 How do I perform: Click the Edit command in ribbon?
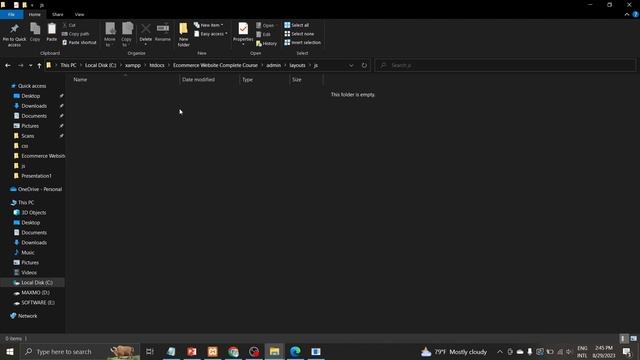[264, 34]
